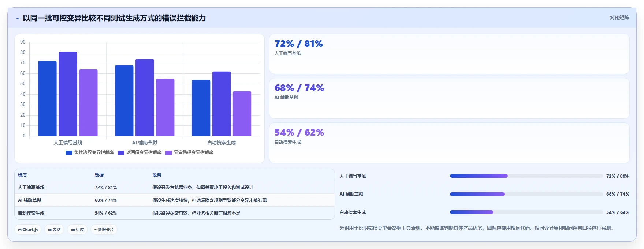Select the 条件边界 bar of 人工编写基线 group
644x249 pixels.
coord(47,98)
